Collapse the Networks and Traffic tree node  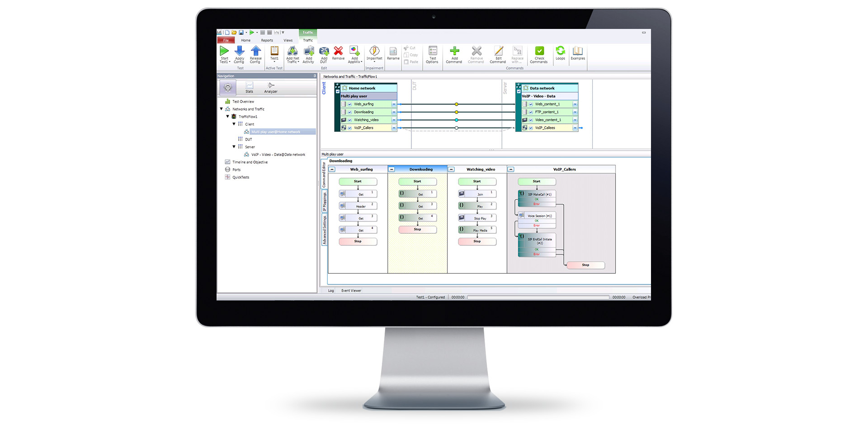coord(222,109)
